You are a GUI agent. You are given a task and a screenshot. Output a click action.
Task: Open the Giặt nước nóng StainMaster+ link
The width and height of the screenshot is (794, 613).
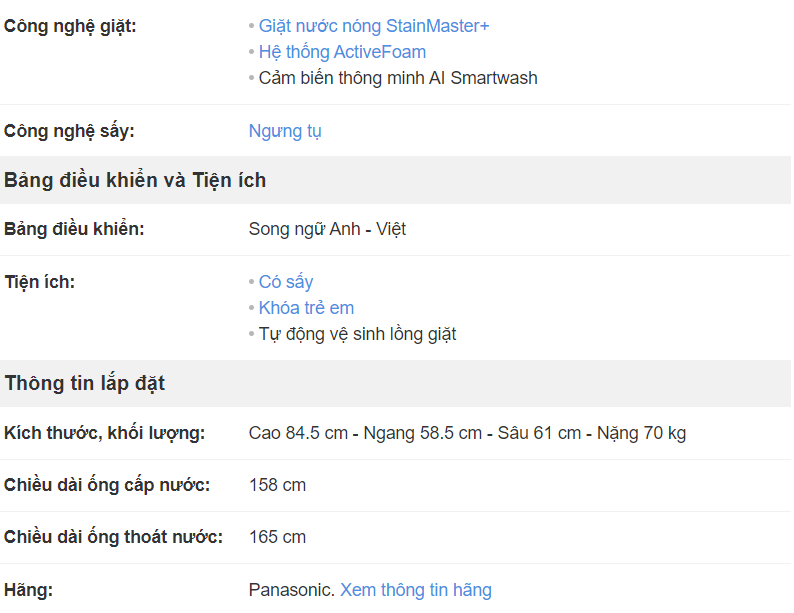point(374,26)
